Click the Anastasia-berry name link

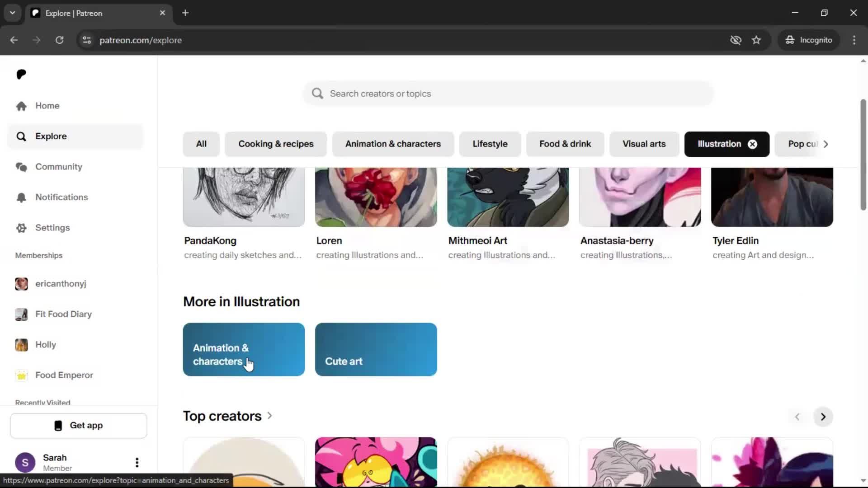(x=617, y=241)
